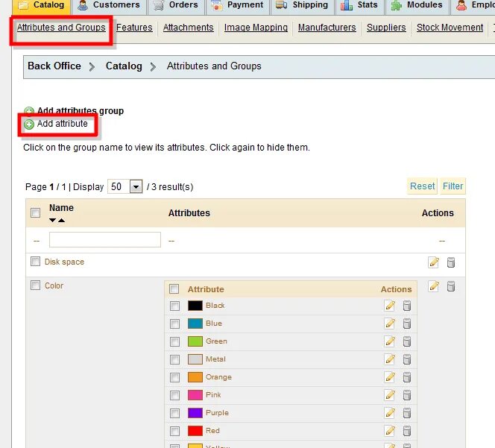Check the select-all box in Attribute header

(x=174, y=289)
